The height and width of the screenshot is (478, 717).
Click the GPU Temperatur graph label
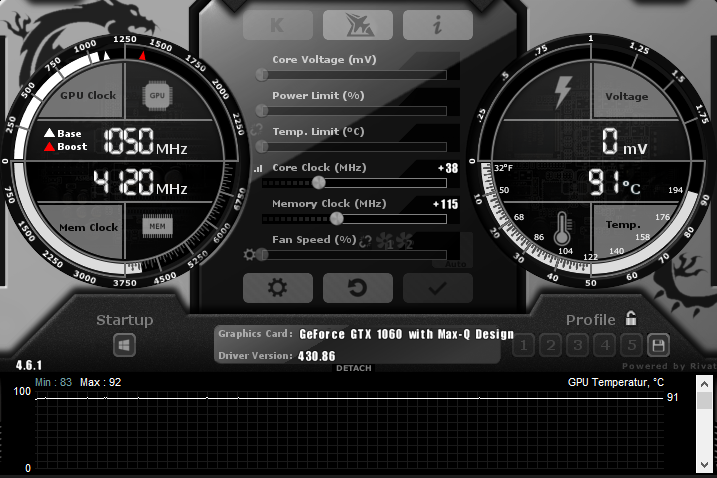tap(615, 382)
